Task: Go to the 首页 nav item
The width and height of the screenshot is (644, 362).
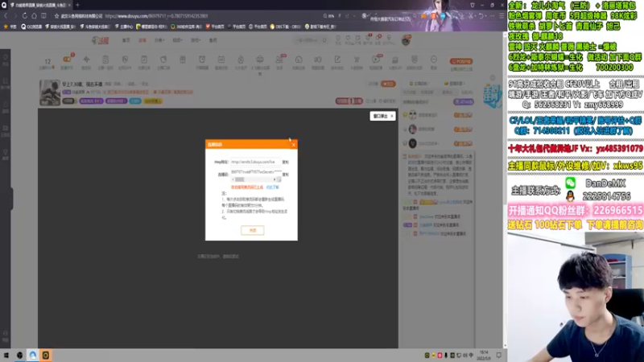Action: 126,40
